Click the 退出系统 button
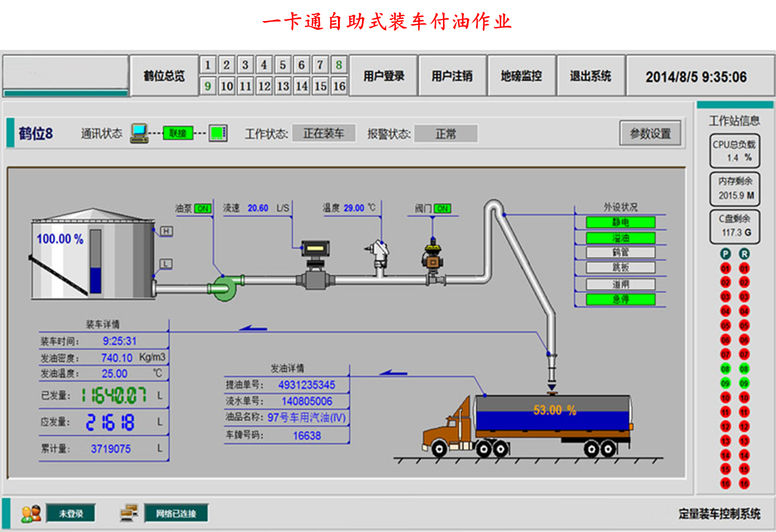This screenshot has width=776, height=532. pyautogui.click(x=590, y=76)
